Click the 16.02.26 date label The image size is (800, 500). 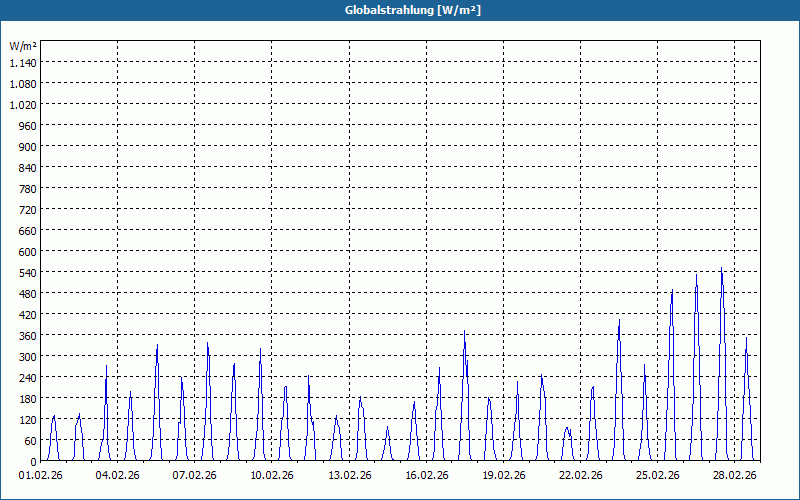point(427,476)
